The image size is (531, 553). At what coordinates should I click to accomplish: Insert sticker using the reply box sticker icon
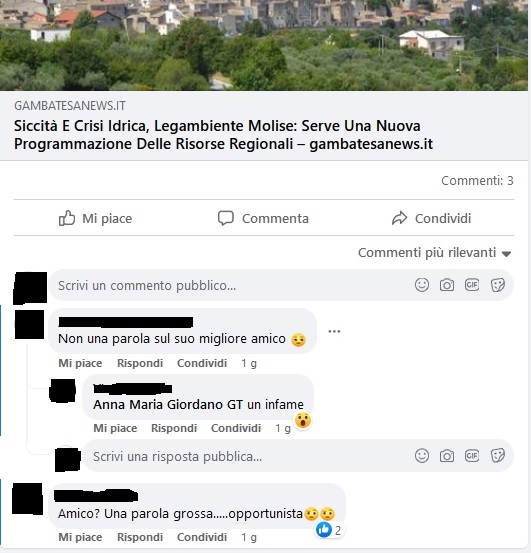coord(498,456)
